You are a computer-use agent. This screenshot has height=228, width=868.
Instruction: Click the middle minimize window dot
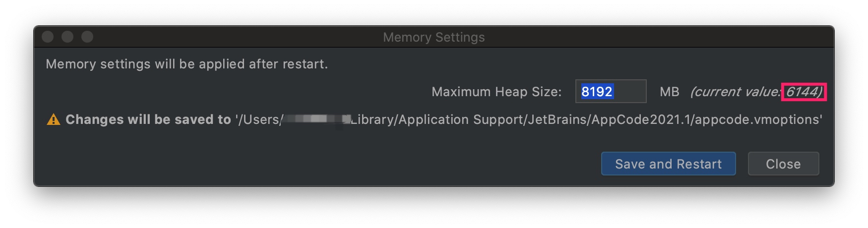pyautogui.click(x=67, y=37)
